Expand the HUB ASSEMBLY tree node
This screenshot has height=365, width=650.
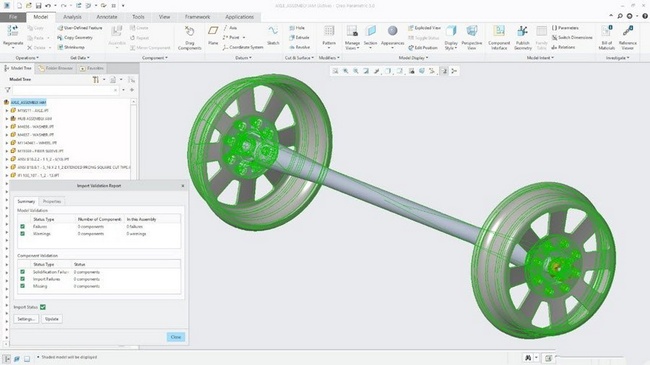[7, 119]
